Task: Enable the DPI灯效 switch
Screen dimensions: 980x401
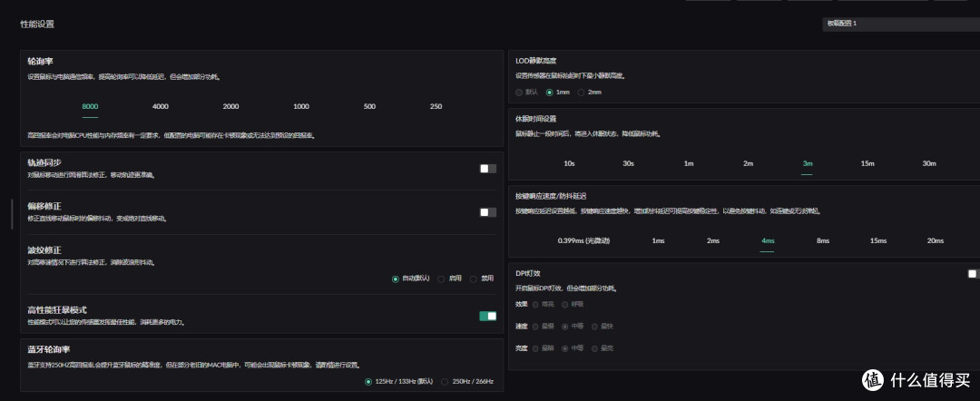Action: point(972,274)
